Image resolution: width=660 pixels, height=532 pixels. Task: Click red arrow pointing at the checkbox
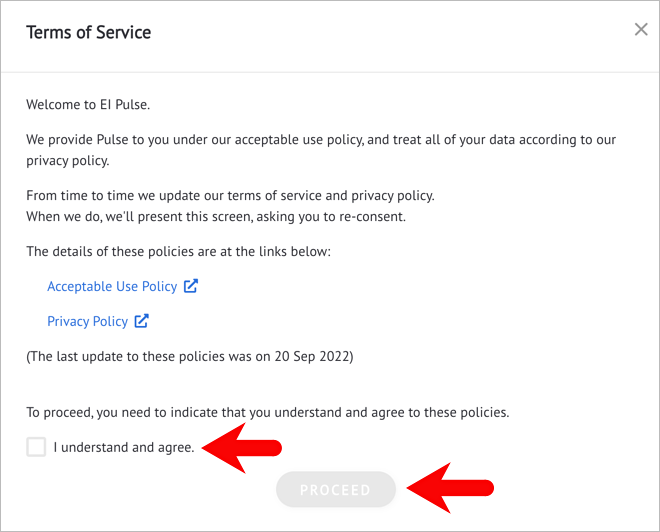coord(242,448)
